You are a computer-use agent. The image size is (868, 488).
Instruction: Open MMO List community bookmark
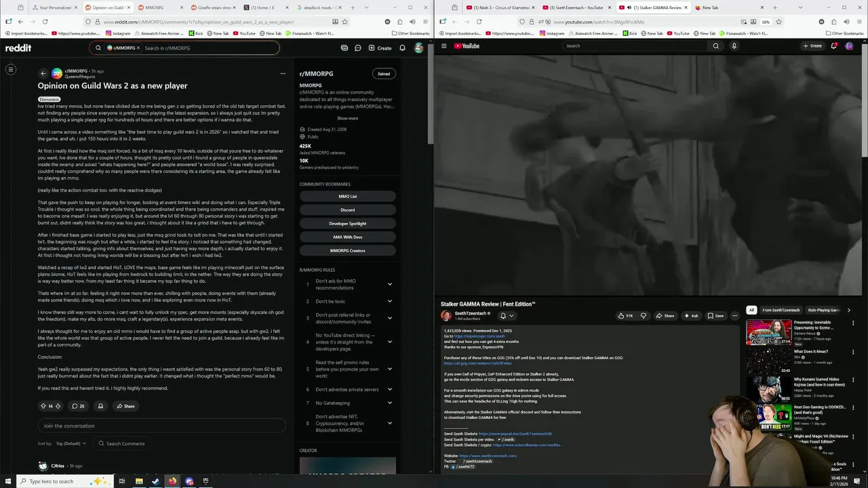click(347, 197)
